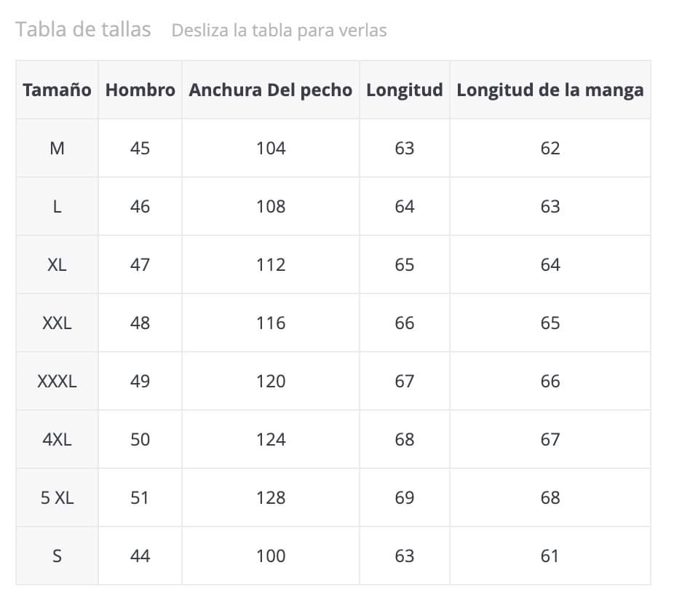Click shoulder value 51
The height and width of the screenshot is (616, 674).
coord(140,498)
